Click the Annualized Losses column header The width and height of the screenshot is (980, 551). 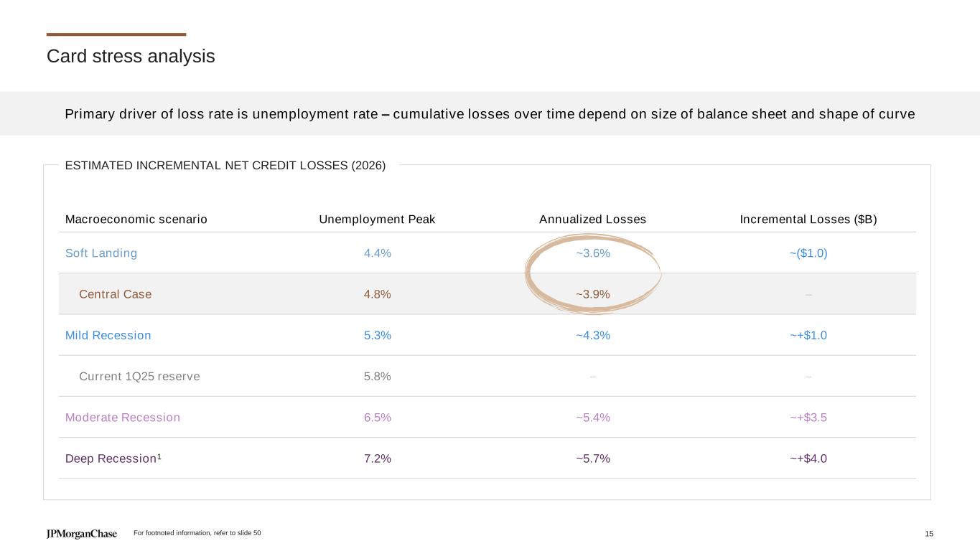click(592, 220)
